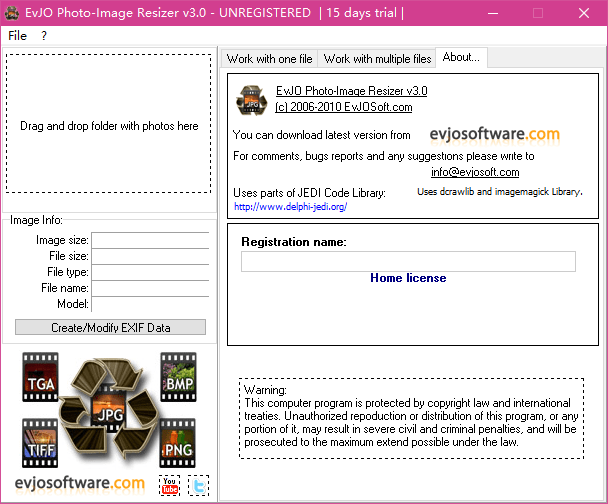The width and height of the screenshot is (608, 504).
Task: Click the drag and drop photos area
Action: coord(109,125)
